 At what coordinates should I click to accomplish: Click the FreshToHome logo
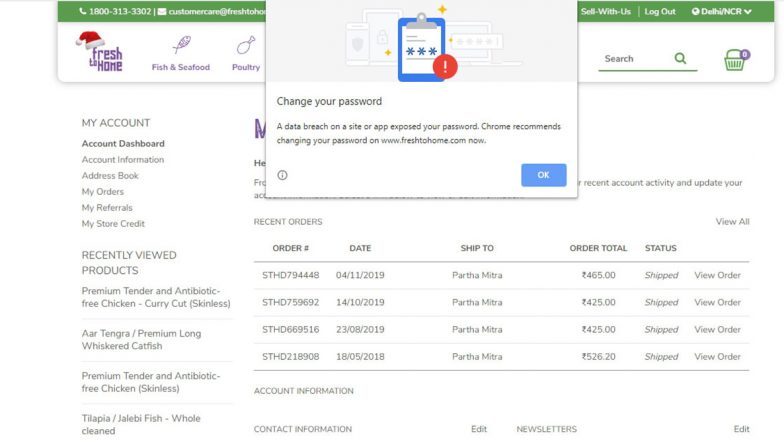100,52
